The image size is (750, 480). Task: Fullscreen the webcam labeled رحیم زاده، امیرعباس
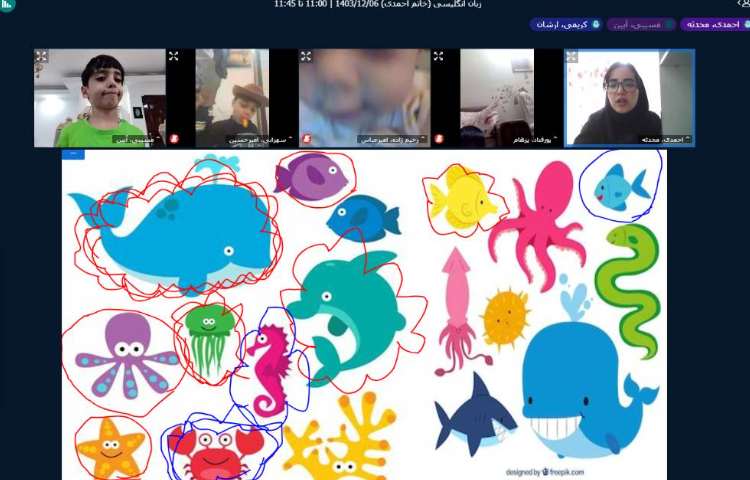pyautogui.click(x=306, y=56)
